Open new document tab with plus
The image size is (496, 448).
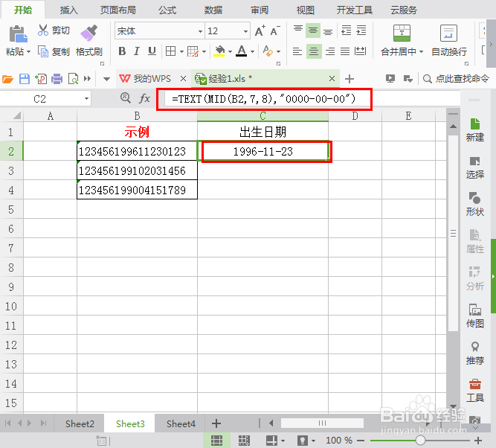(350, 79)
